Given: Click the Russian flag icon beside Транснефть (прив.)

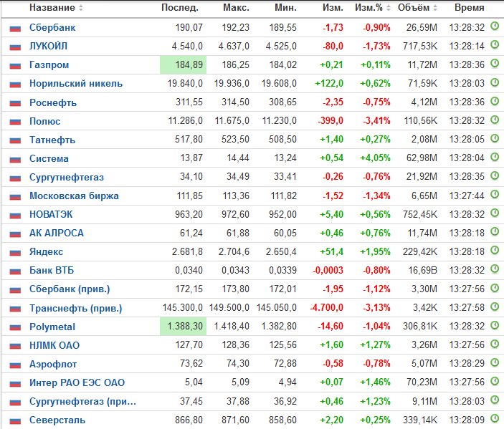Looking at the screenshot, I should click(x=15, y=309).
